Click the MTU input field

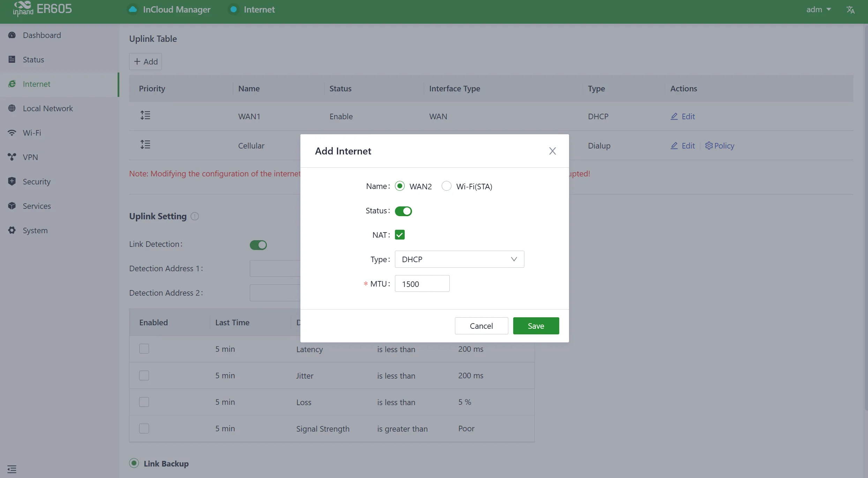click(422, 284)
